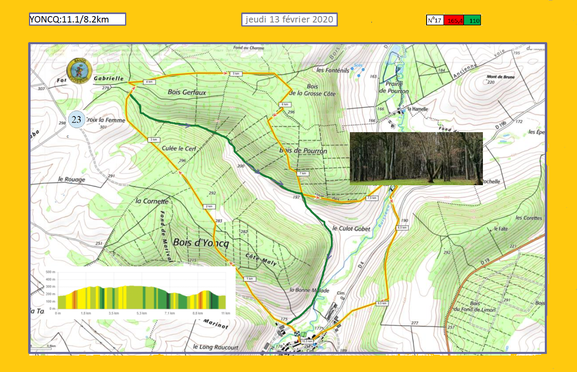Click the round hiking club logo badge
Screen dimensions: 577x372
coord(79,71)
